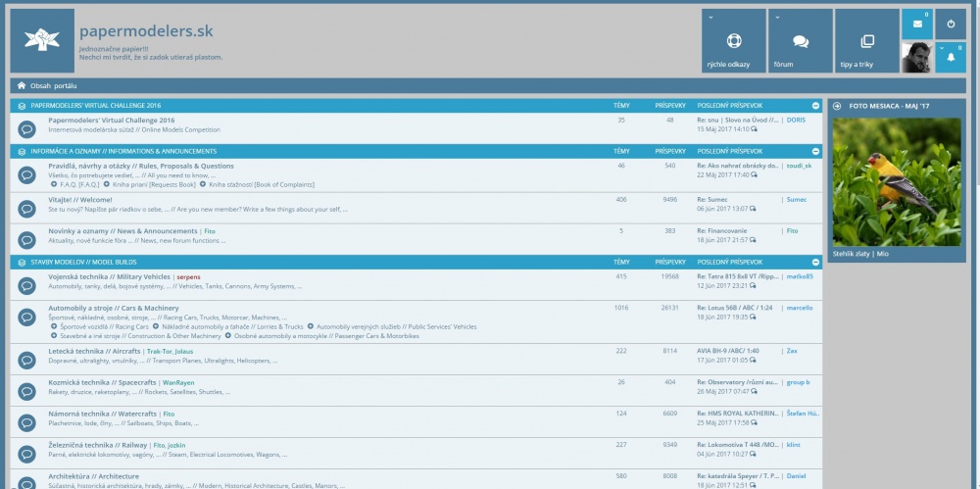Viewport: 980px width, 489px height.
Task: Open the fórum menu tile
Action: (x=801, y=40)
